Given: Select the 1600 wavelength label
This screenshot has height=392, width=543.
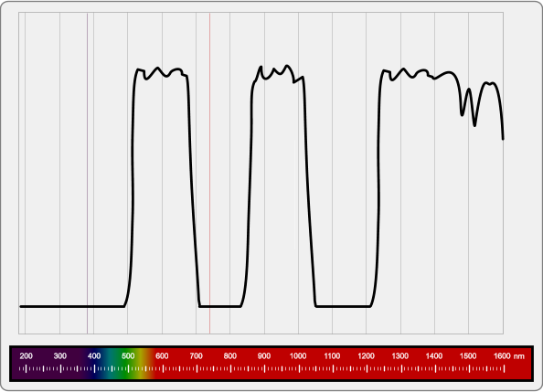Looking at the screenshot, I should (x=502, y=356).
